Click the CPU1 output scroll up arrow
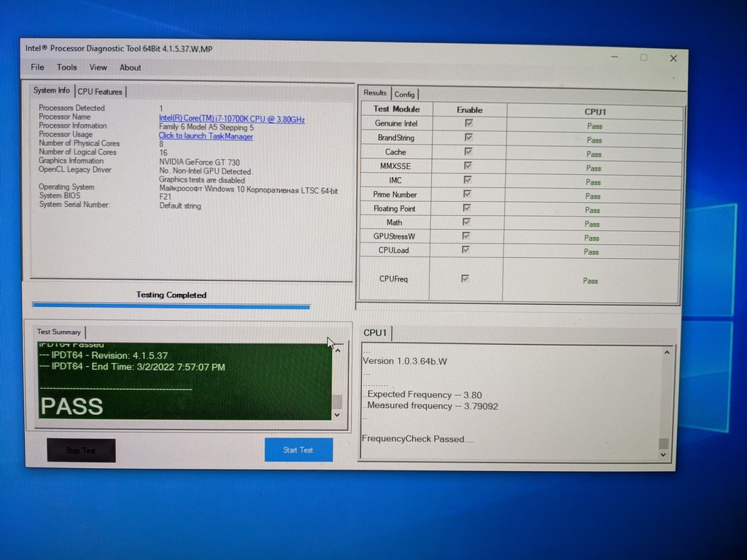The width and height of the screenshot is (747, 560). point(667,352)
